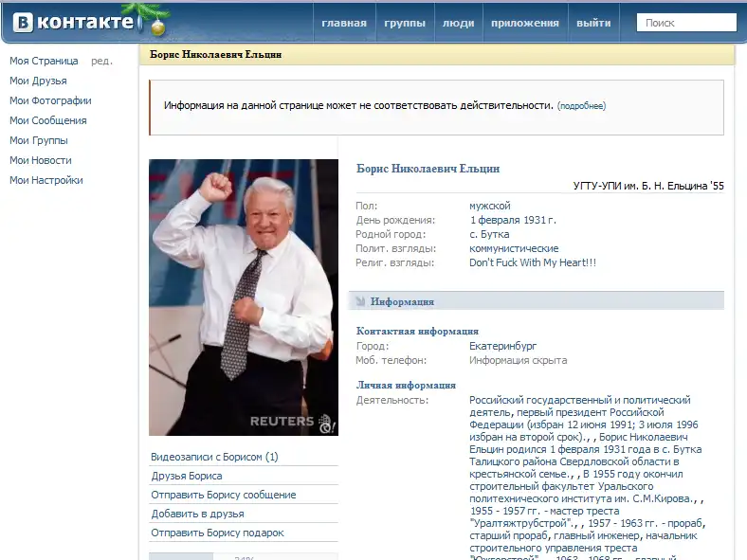Click the Екатеринбург city link
This screenshot has height=560, width=747.
point(504,346)
